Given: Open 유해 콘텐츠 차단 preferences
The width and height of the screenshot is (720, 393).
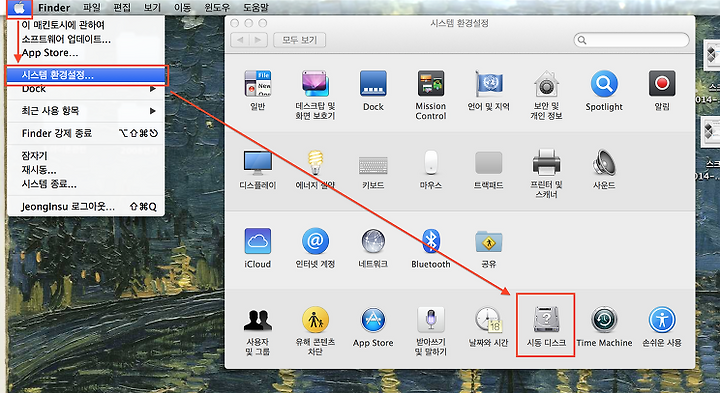Looking at the screenshot, I should click(315, 332).
